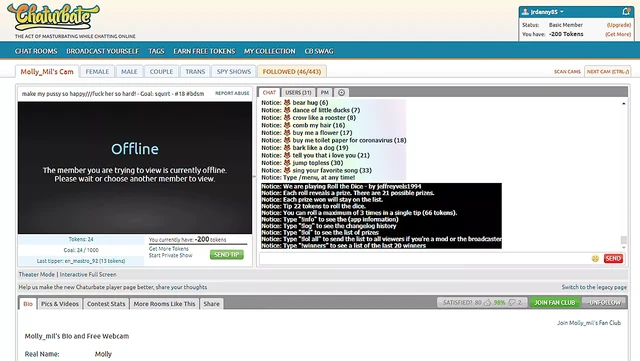Click the 'Last tipper: en_mastro_92' text
The height and width of the screenshot is (361, 640).
point(81,261)
